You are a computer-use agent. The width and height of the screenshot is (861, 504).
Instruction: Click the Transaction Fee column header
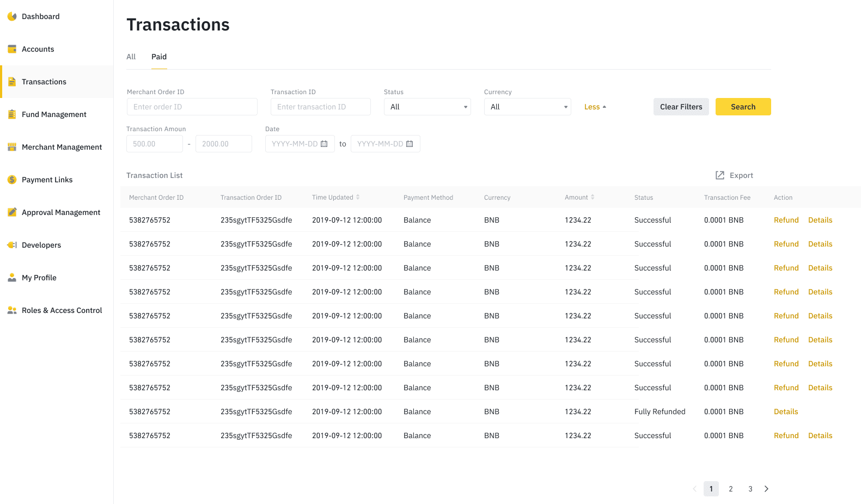[727, 198]
